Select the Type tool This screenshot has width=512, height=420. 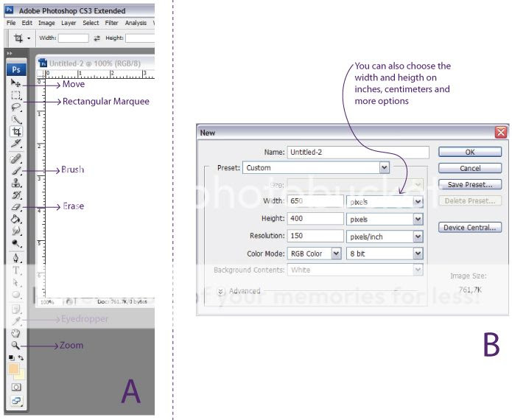click(x=15, y=270)
